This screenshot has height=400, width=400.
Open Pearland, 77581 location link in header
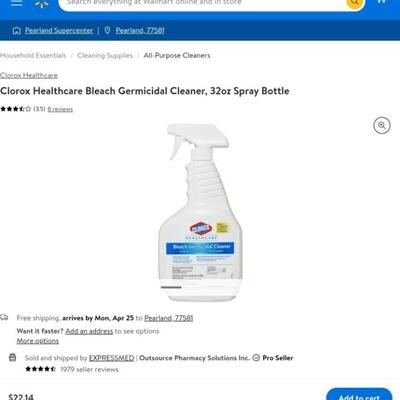coord(140,31)
